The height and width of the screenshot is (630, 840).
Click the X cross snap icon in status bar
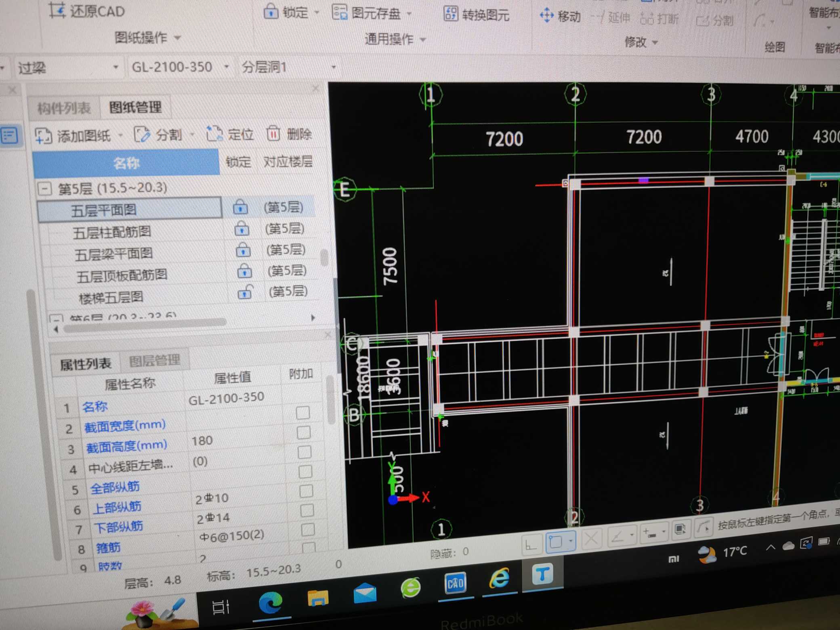591,539
